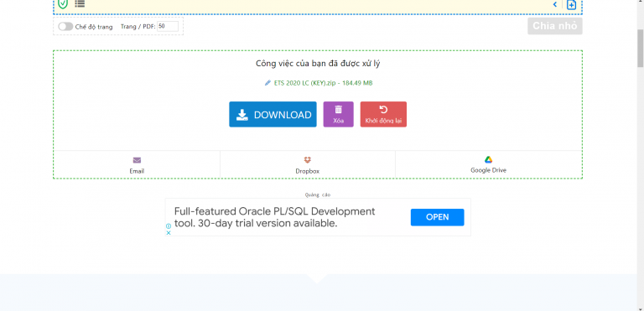Screen dimensions: 644x311
Task: Rename file using the pencil icon
Action: click(x=267, y=83)
